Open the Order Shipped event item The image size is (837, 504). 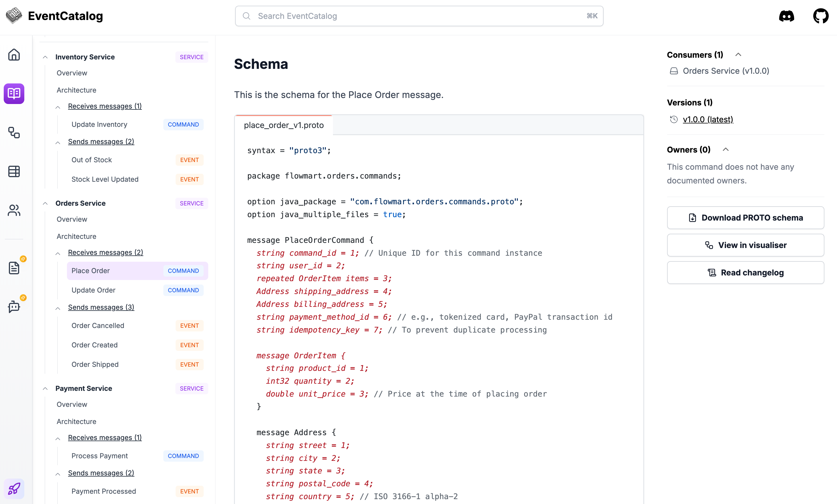pos(95,364)
